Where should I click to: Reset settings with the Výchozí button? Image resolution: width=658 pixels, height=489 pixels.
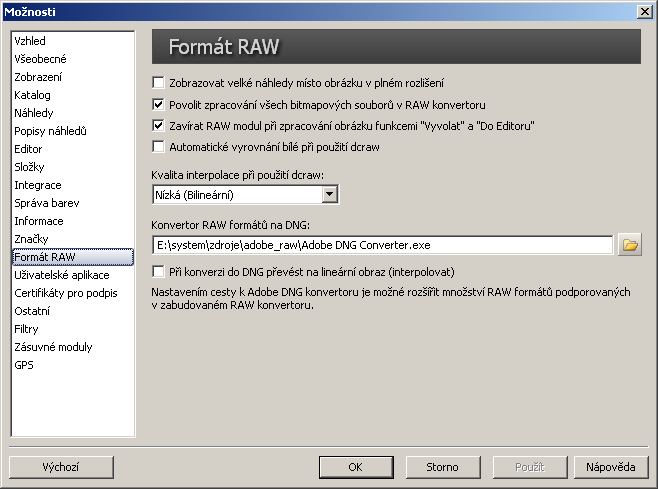[x=60, y=467]
